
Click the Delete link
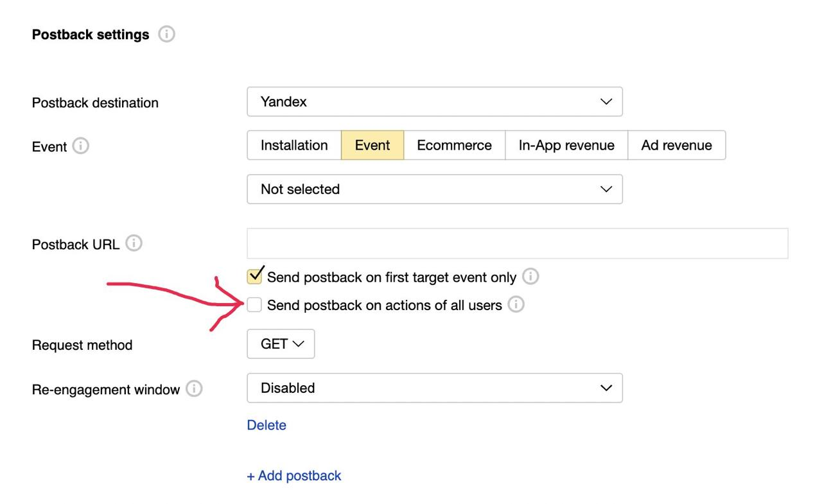[x=267, y=425]
